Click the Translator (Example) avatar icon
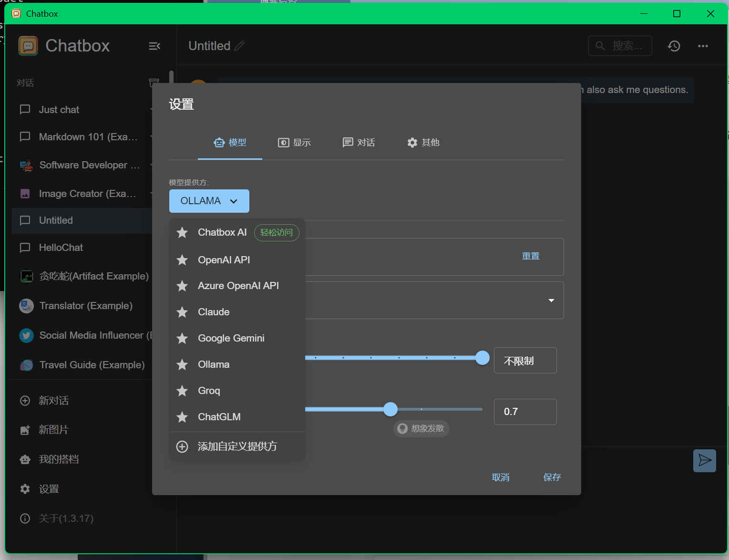The image size is (729, 560). (26, 306)
